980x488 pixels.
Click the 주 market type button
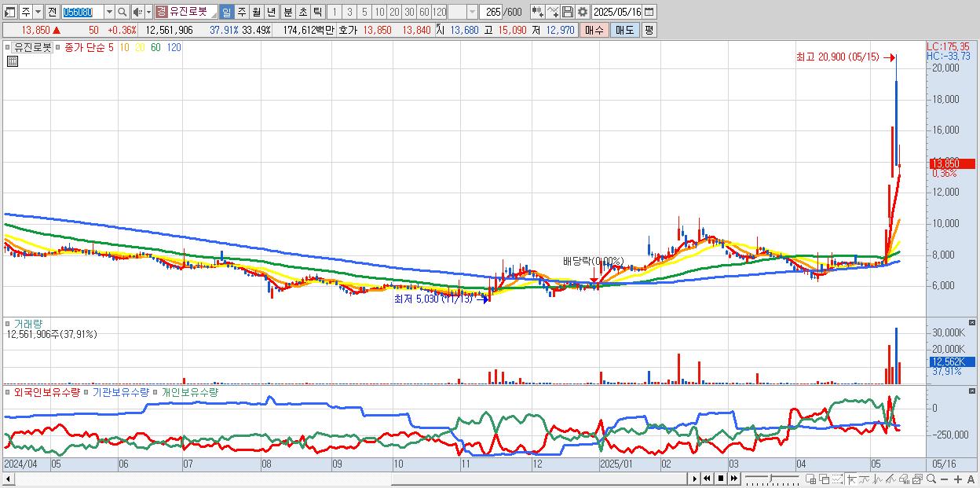tap(26, 12)
